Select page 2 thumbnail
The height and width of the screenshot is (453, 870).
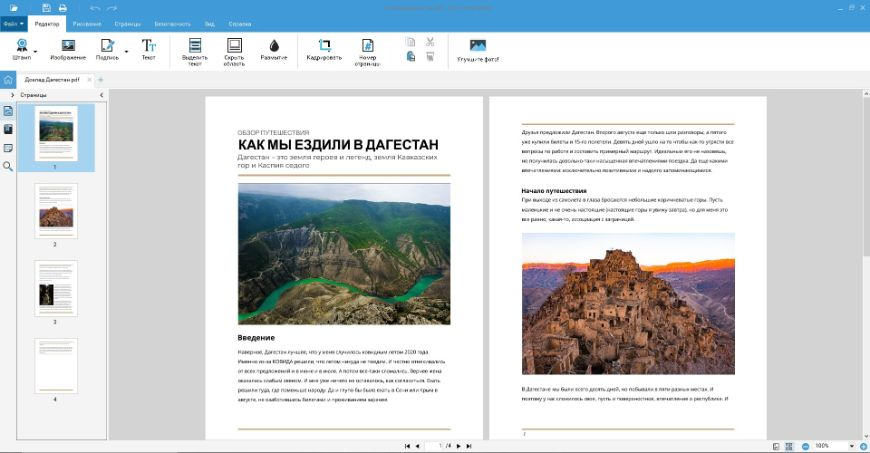click(56, 211)
